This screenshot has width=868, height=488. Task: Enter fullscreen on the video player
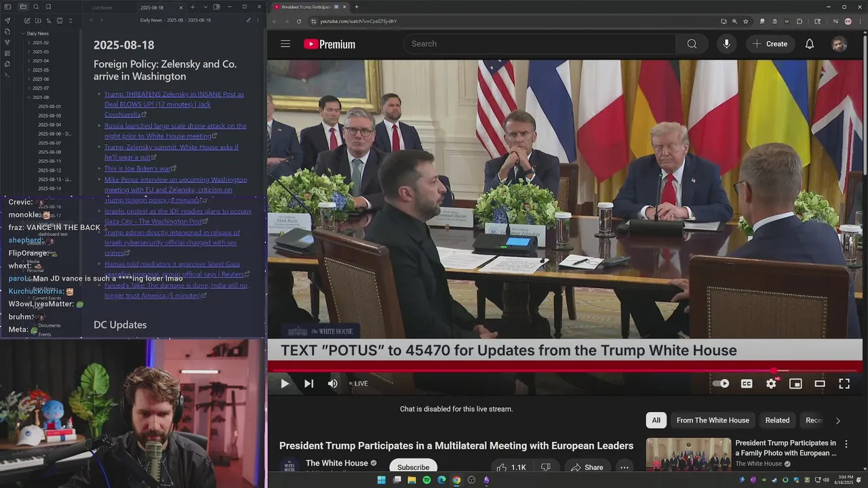[844, 384]
